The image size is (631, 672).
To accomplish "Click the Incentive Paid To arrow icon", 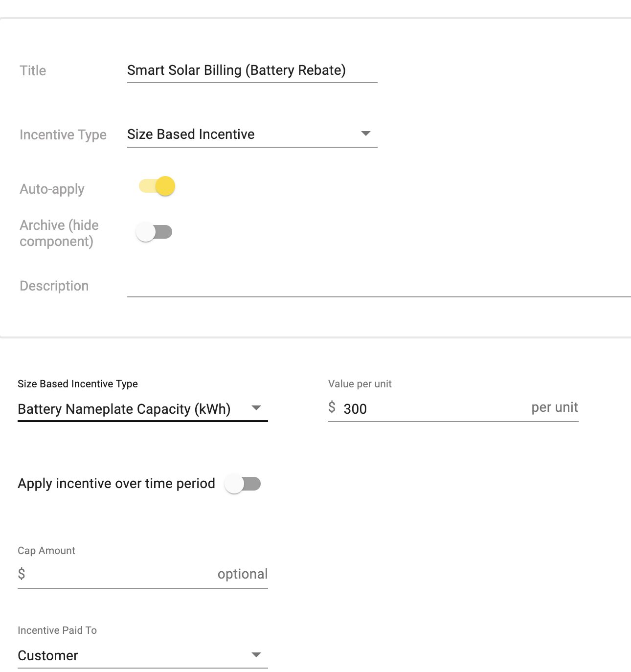I will 256,654.
